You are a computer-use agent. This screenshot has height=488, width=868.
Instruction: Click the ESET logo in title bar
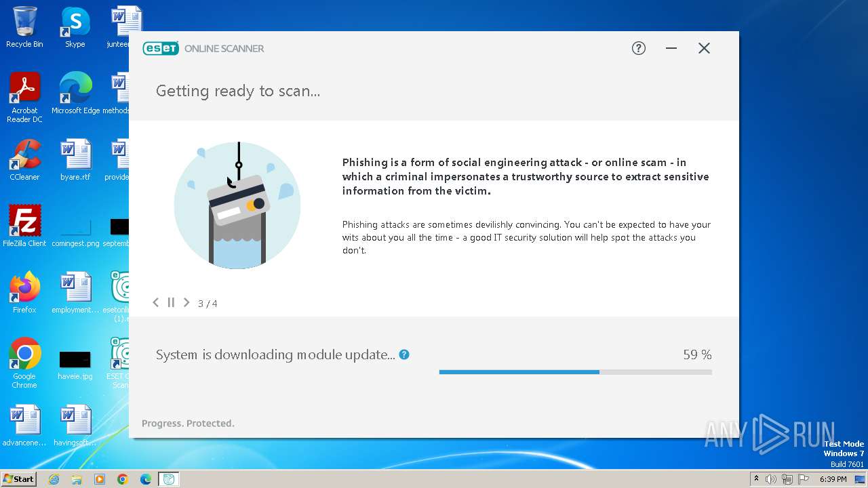coord(161,48)
